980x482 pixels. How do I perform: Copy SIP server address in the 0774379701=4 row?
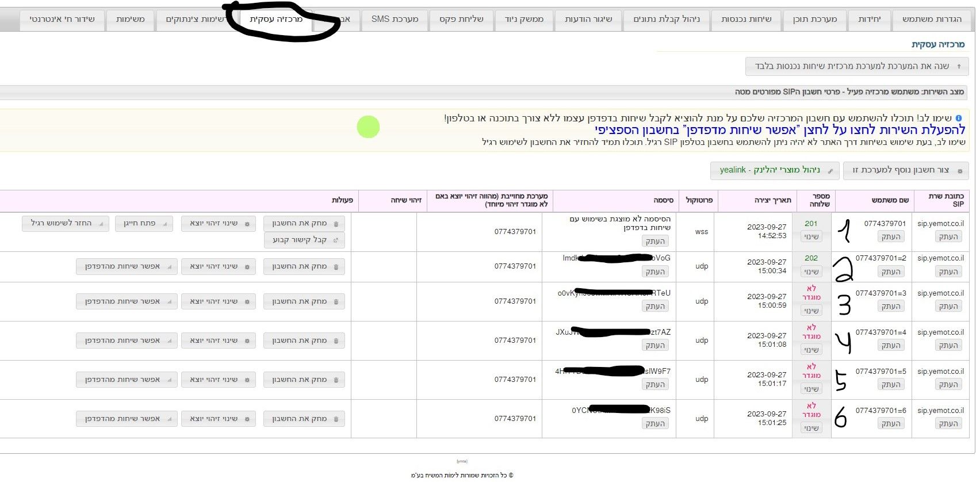pos(948,346)
